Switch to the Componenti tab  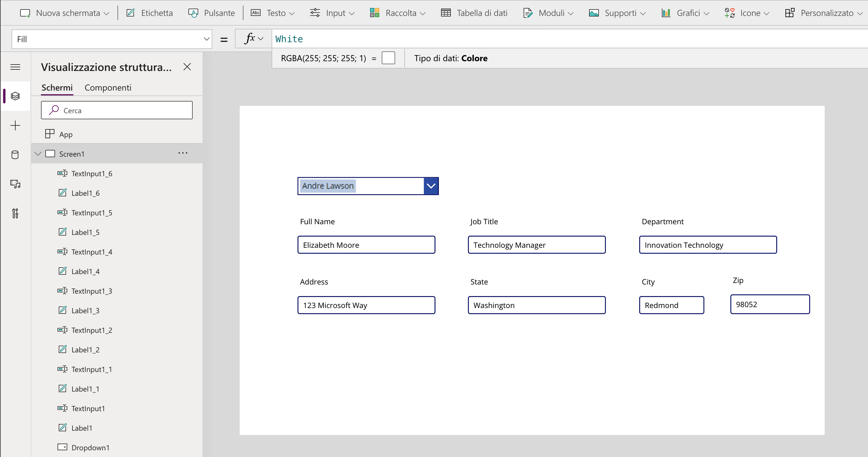coord(108,87)
